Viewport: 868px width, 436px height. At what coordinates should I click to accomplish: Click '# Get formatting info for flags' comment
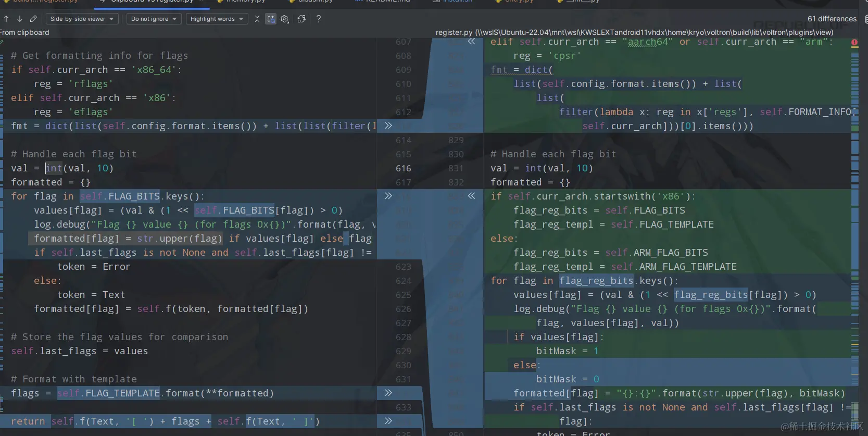[x=99, y=56]
